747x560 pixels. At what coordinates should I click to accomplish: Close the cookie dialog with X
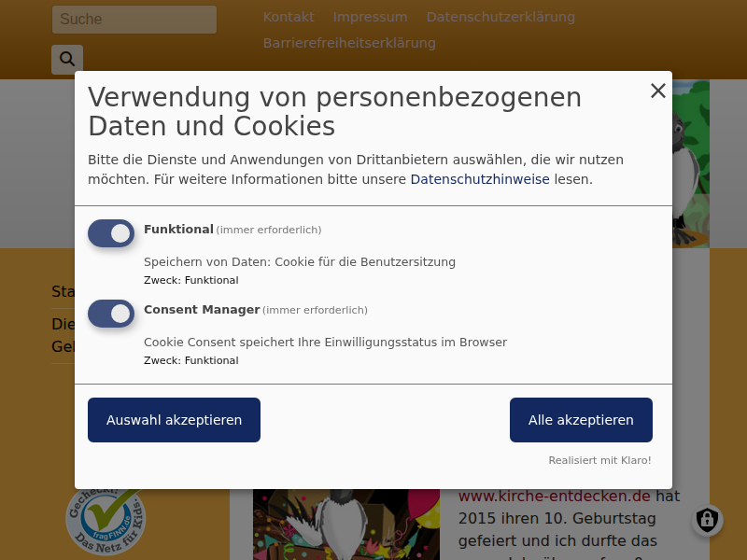[658, 91]
